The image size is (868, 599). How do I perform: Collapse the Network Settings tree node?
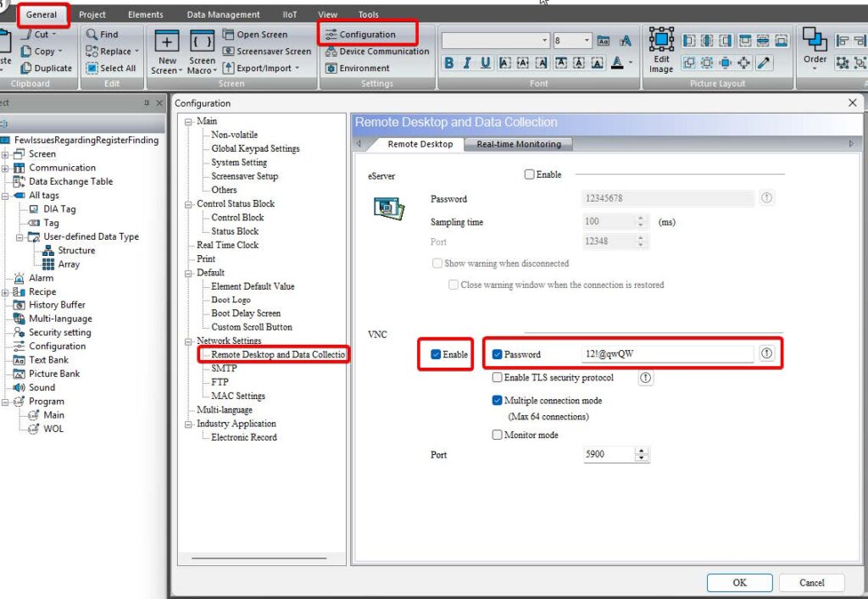click(189, 341)
